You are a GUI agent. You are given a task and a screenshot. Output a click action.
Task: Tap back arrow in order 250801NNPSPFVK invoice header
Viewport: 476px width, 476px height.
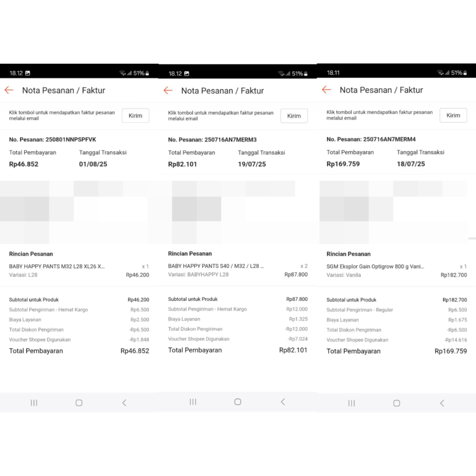9,90
